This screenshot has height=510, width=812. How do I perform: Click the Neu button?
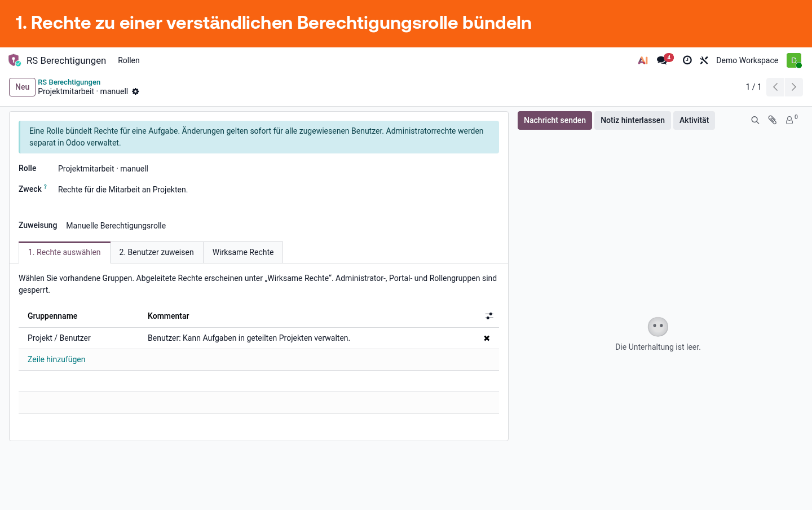[x=23, y=87]
